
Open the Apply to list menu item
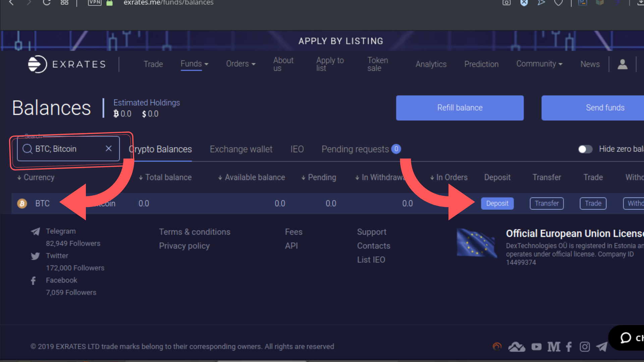[330, 64]
